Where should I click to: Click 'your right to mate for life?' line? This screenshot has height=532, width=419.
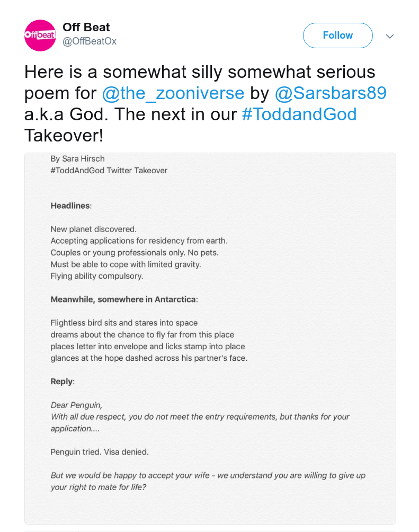[99, 487]
